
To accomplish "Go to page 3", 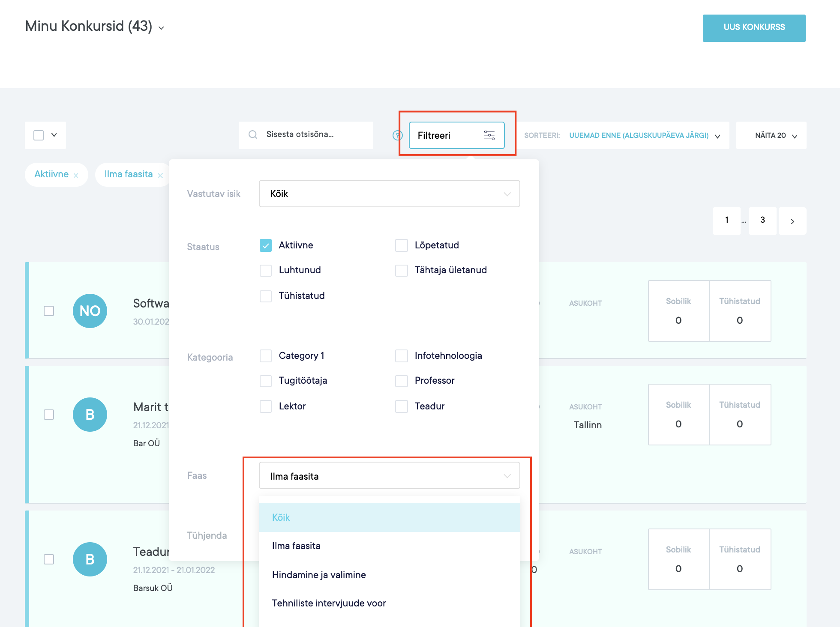I will pos(762,220).
